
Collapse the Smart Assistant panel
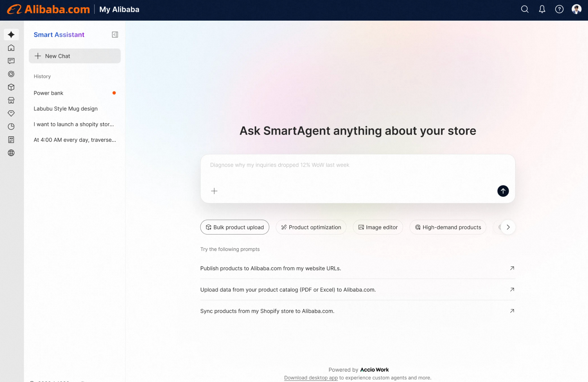click(x=115, y=34)
